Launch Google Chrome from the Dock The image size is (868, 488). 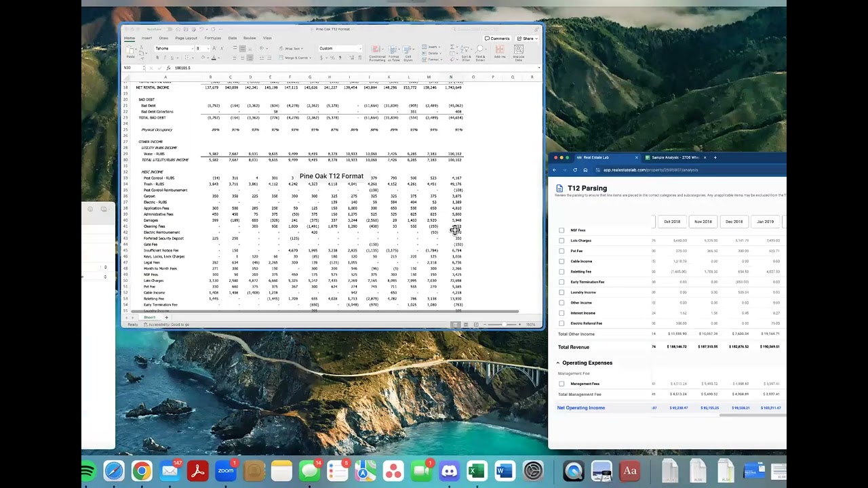point(142,470)
